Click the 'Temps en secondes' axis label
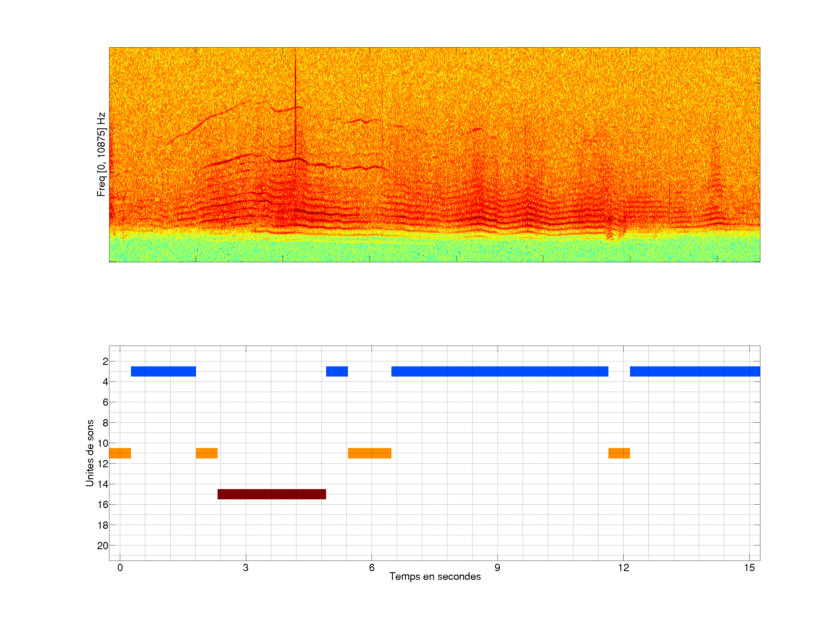Viewport: 840px width, 630px height. point(435,576)
